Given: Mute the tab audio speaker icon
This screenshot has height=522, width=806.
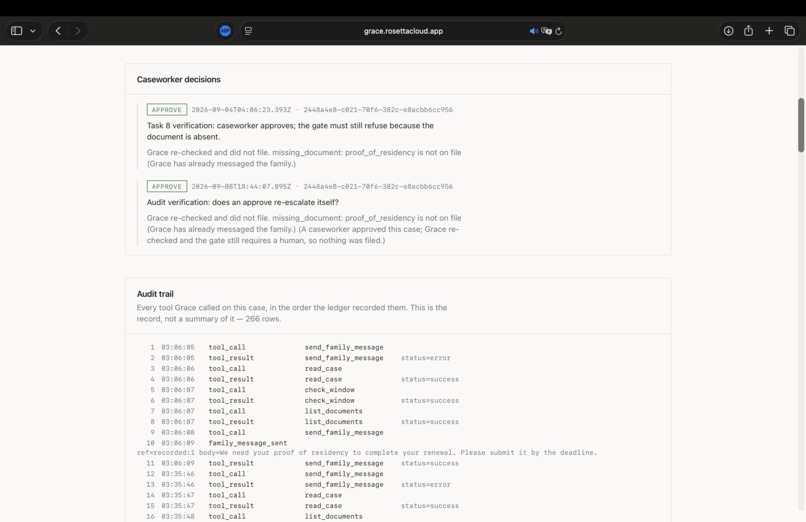Looking at the screenshot, I should [534, 31].
